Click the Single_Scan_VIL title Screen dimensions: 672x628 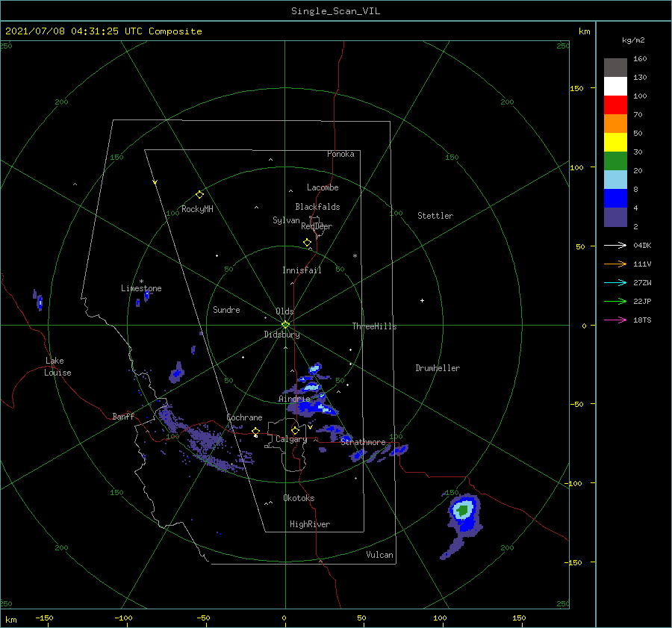tap(335, 11)
